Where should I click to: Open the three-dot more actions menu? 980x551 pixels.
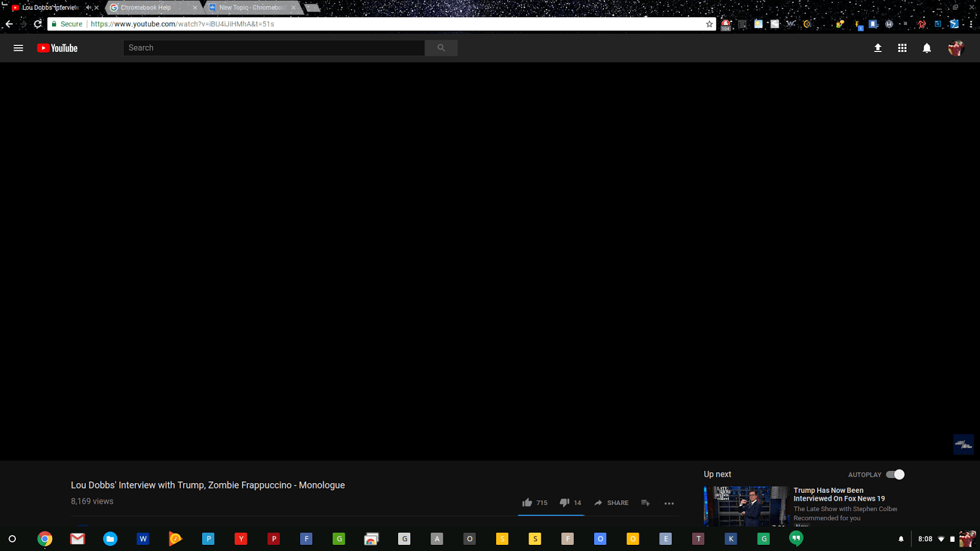669,503
